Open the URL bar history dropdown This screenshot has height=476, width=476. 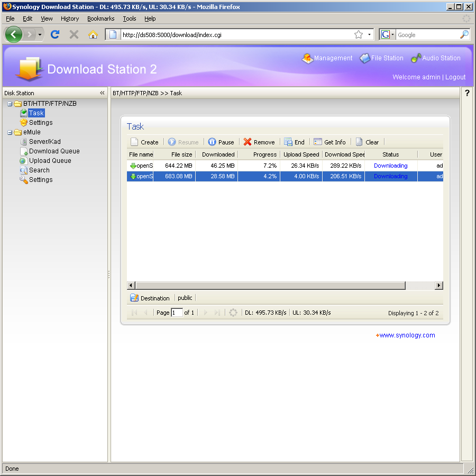[369, 34]
